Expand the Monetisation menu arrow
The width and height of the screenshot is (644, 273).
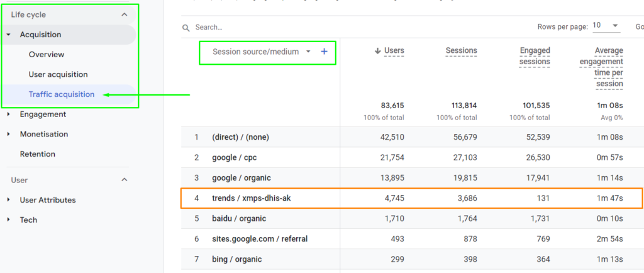click(x=9, y=134)
